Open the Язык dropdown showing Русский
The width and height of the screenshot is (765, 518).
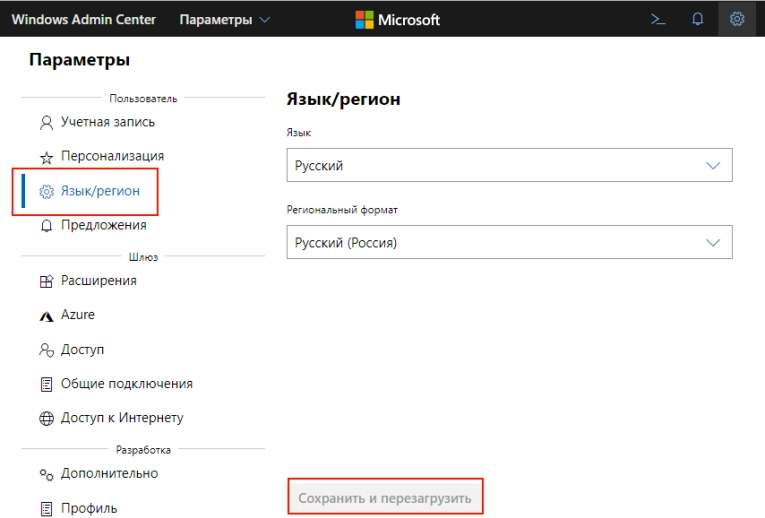509,165
